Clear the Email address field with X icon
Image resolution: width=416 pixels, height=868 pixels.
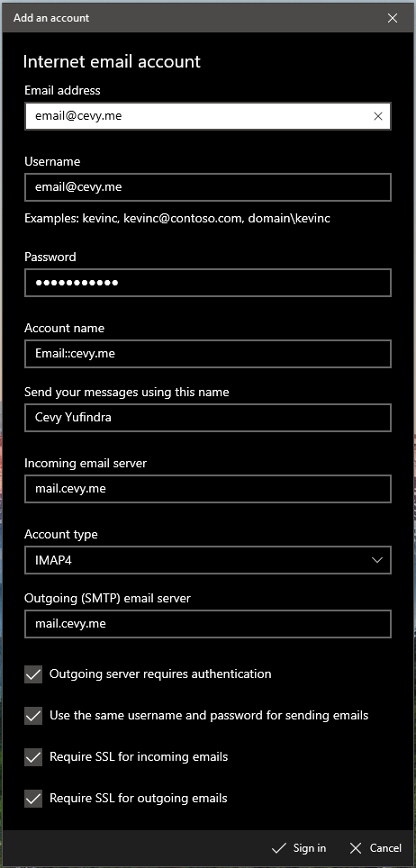378,116
